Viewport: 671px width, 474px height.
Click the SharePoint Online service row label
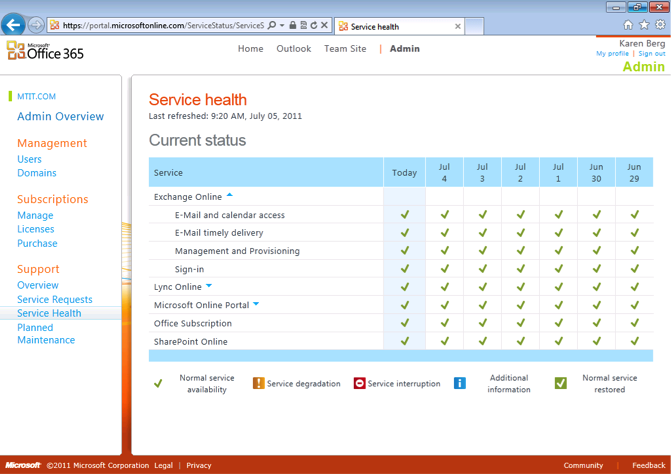[190, 341]
